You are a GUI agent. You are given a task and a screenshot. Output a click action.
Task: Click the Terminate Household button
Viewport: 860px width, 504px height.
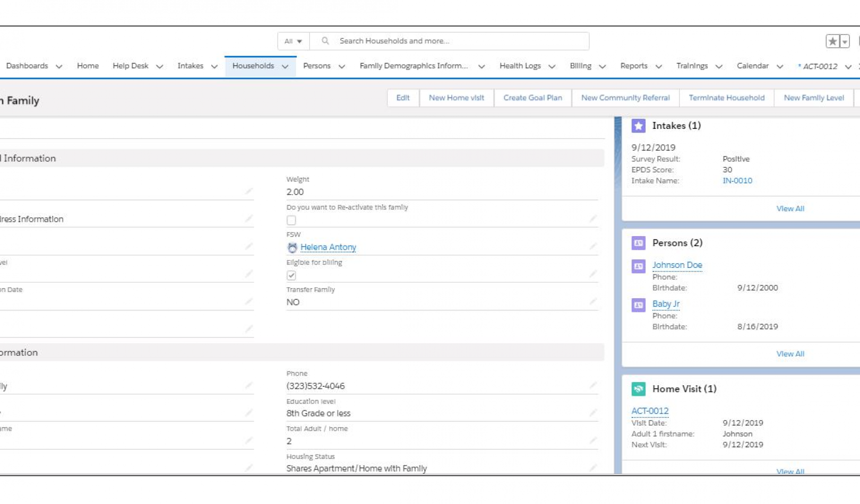point(727,98)
